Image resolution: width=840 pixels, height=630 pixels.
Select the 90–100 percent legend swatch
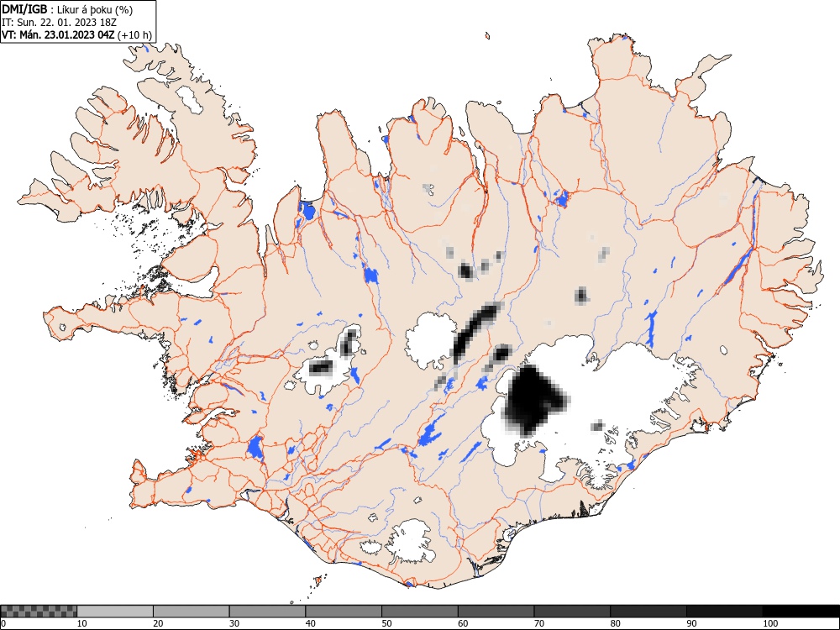point(724,612)
